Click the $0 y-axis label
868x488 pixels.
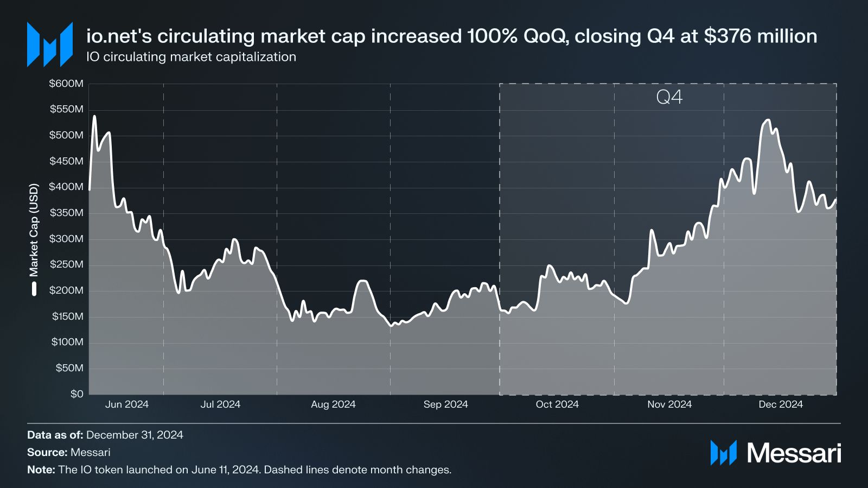(77, 394)
